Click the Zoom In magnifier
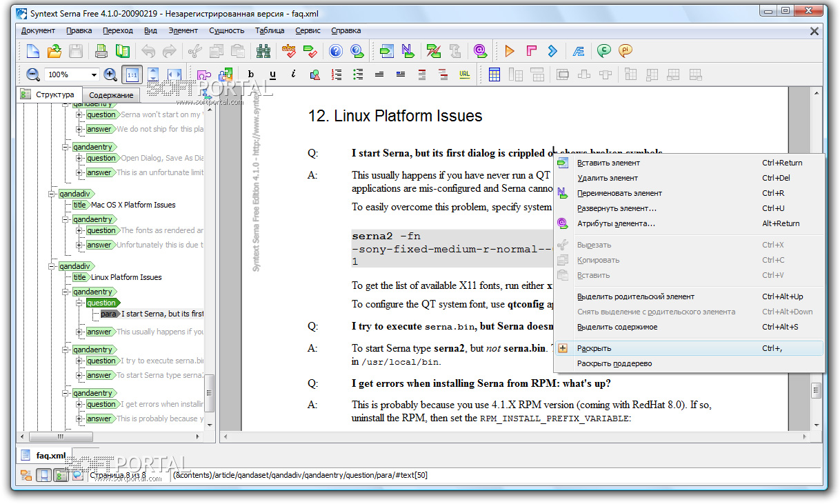Viewport: 840px width, 504px height. tap(110, 74)
